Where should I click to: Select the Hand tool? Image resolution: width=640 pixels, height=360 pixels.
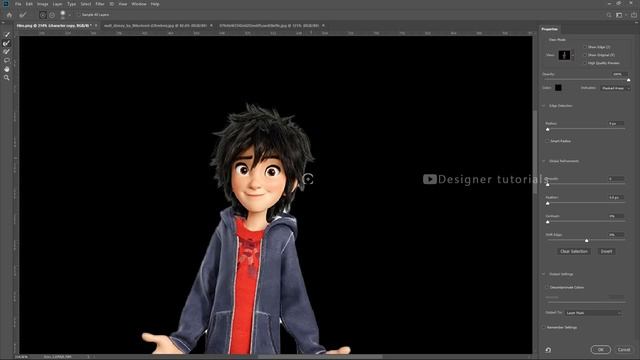point(7,69)
